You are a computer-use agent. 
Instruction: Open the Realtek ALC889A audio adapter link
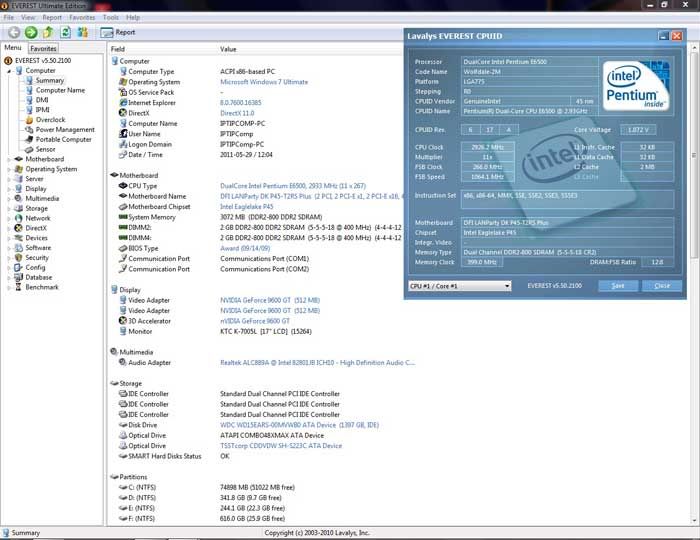317,363
